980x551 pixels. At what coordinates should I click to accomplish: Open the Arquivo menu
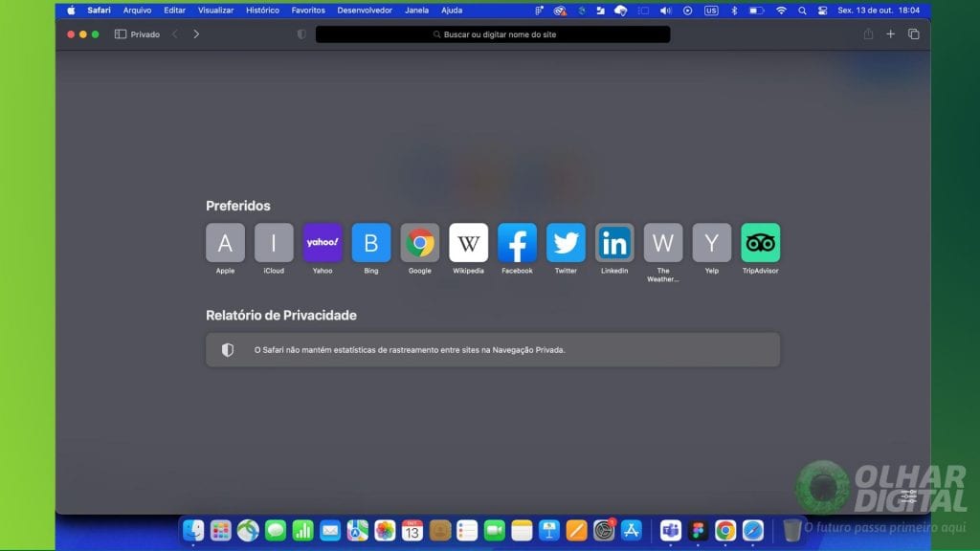coord(137,10)
